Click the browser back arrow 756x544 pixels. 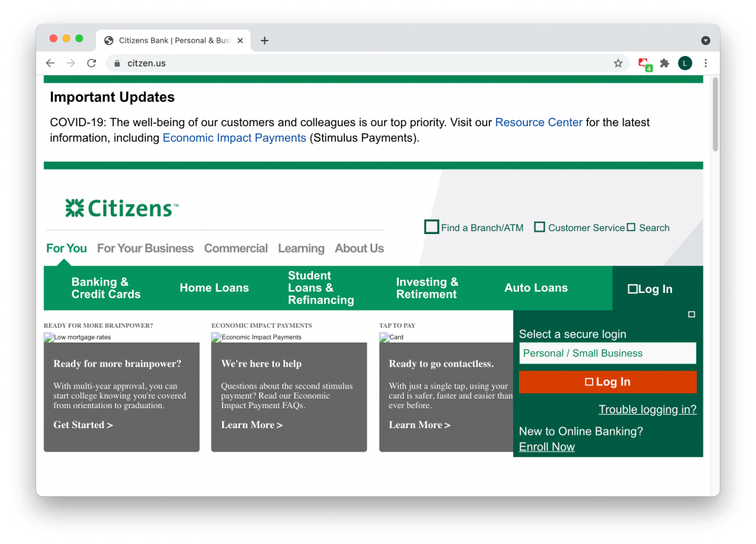pos(50,63)
